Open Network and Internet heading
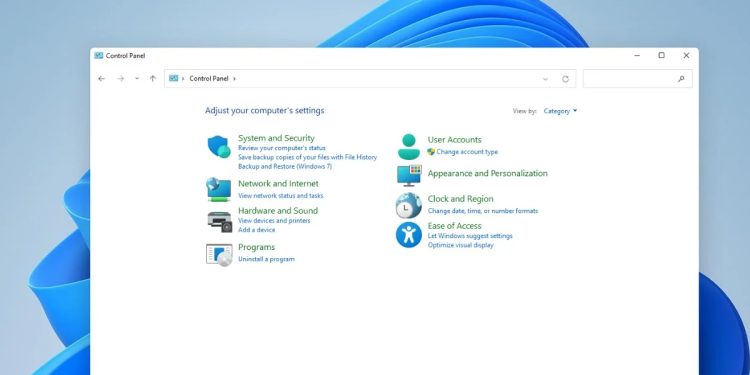750x375 pixels. click(x=278, y=184)
